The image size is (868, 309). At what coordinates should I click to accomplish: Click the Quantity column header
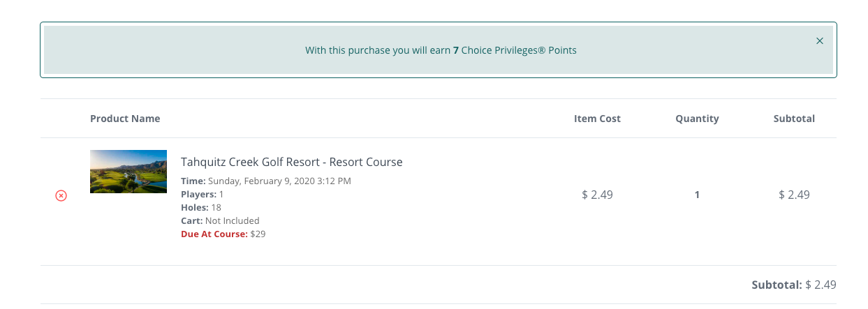click(x=697, y=119)
